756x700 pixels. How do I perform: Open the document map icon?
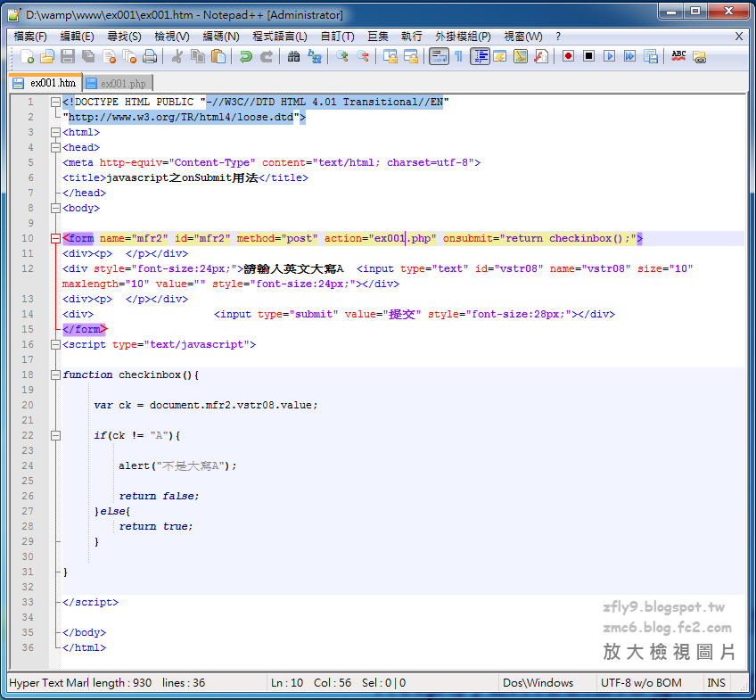tap(521, 56)
